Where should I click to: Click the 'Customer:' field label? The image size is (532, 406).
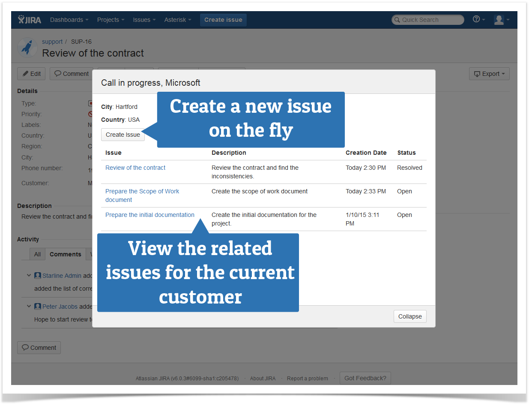point(35,183)
